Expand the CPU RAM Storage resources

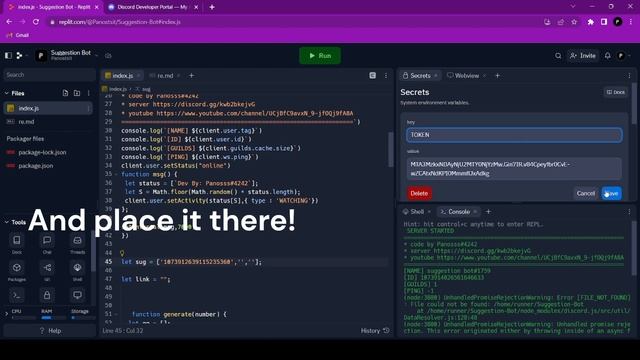[x=6, y=313]
